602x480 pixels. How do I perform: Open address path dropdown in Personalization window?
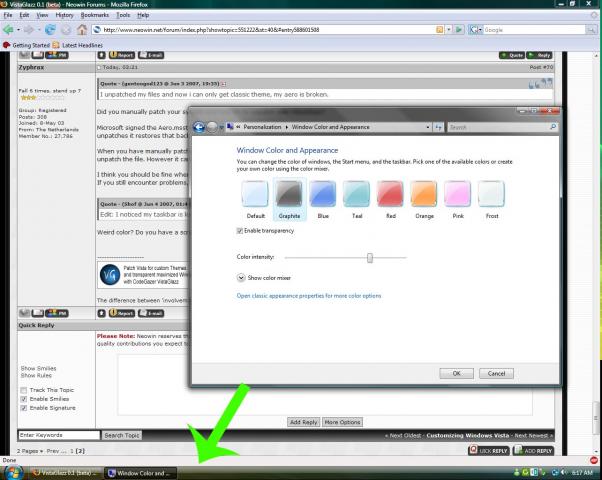pyautogui.click(x=428, y=127)
